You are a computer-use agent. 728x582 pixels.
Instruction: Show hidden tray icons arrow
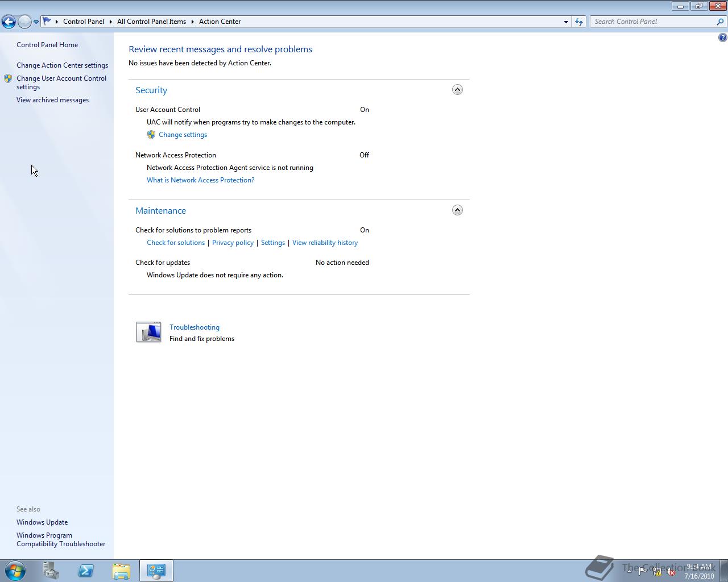tap(629, 571)
